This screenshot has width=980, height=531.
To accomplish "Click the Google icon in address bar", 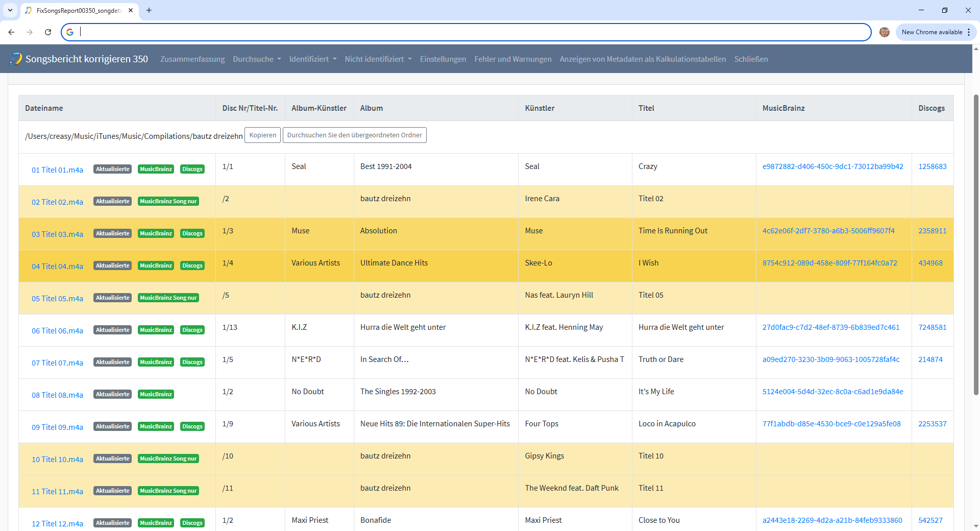I will point(70,32).
